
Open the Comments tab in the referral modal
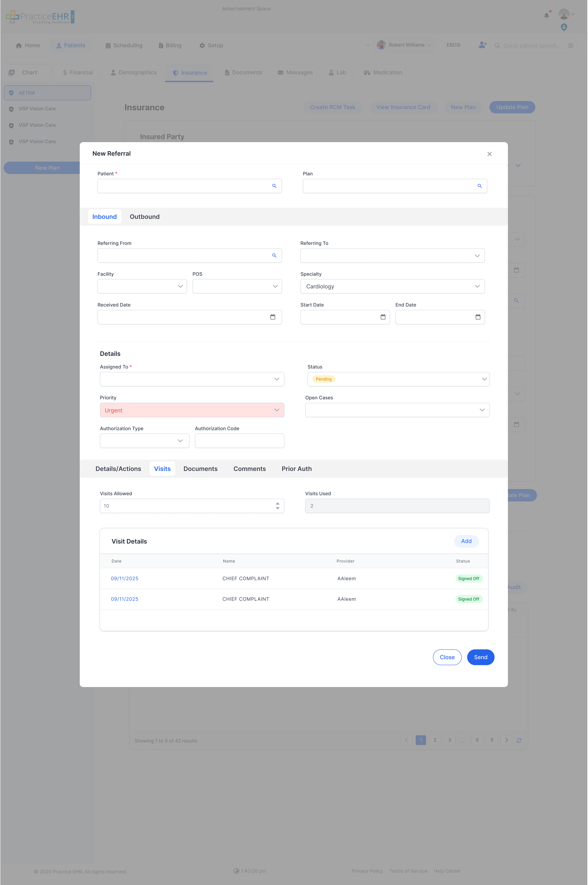(249, 469)
